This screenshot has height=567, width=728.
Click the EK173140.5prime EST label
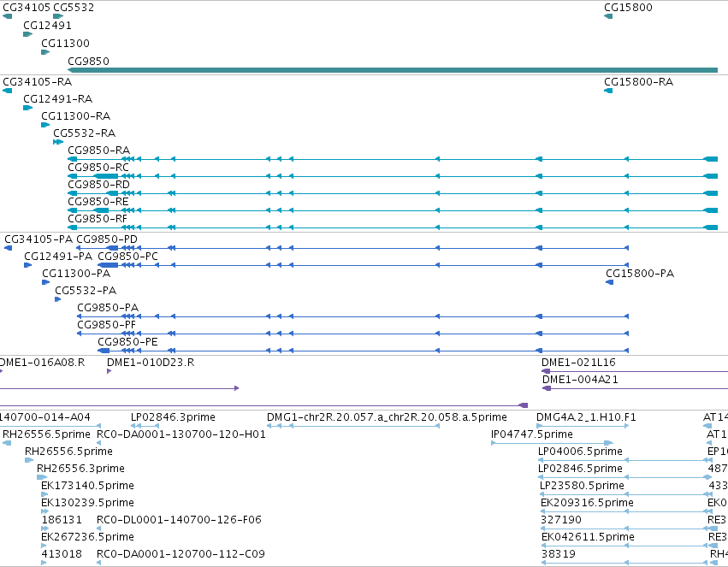click(x=88, y=486)
